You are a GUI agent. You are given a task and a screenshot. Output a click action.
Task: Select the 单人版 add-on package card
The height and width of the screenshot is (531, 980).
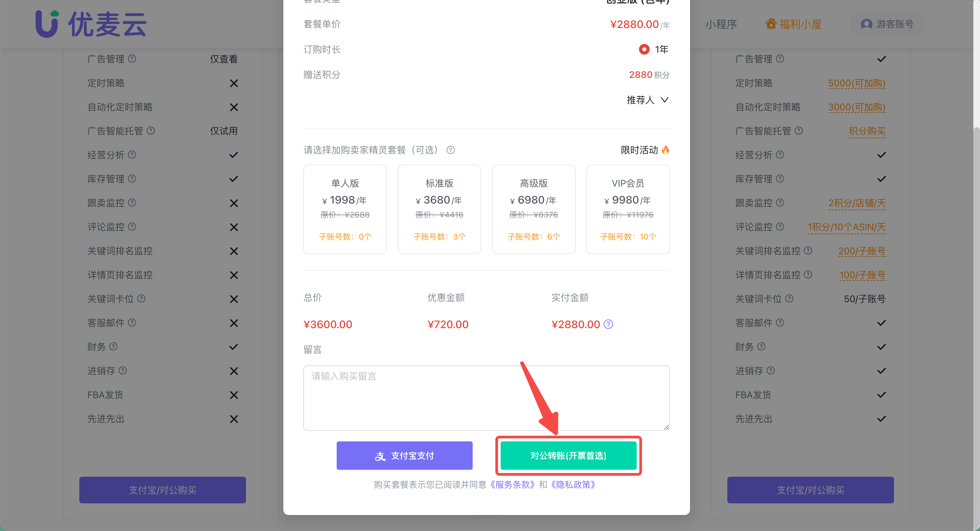(x=345, y=209)
